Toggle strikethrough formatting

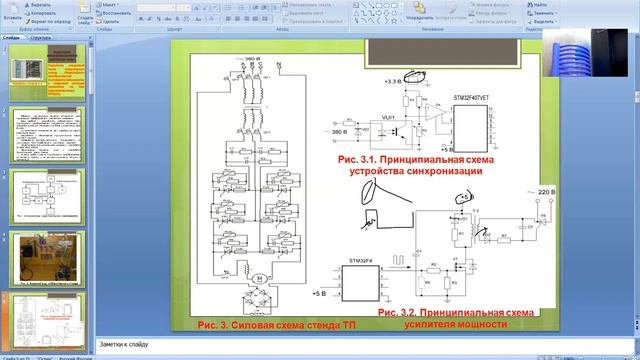point(168,19)
